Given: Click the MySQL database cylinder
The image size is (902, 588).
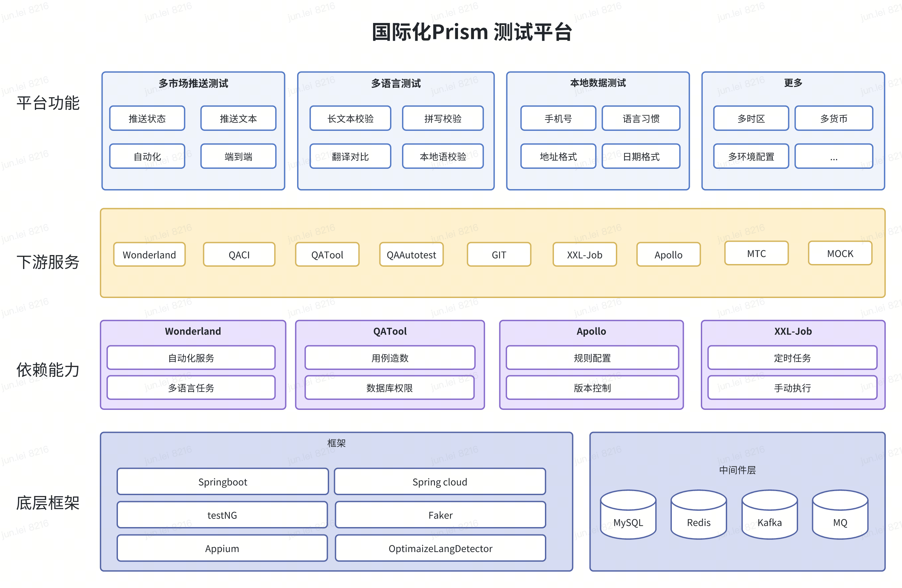Looking at the screenshot, I should coord(628,514).
